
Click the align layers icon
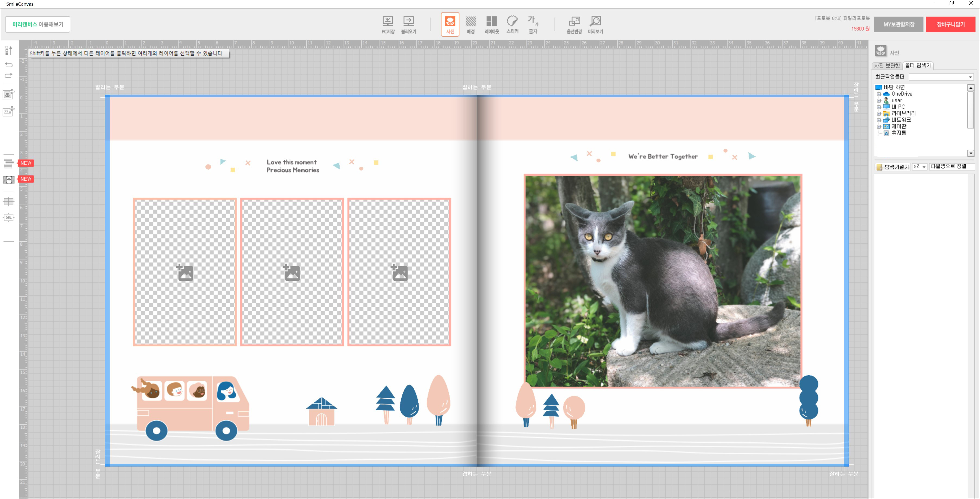8,164
